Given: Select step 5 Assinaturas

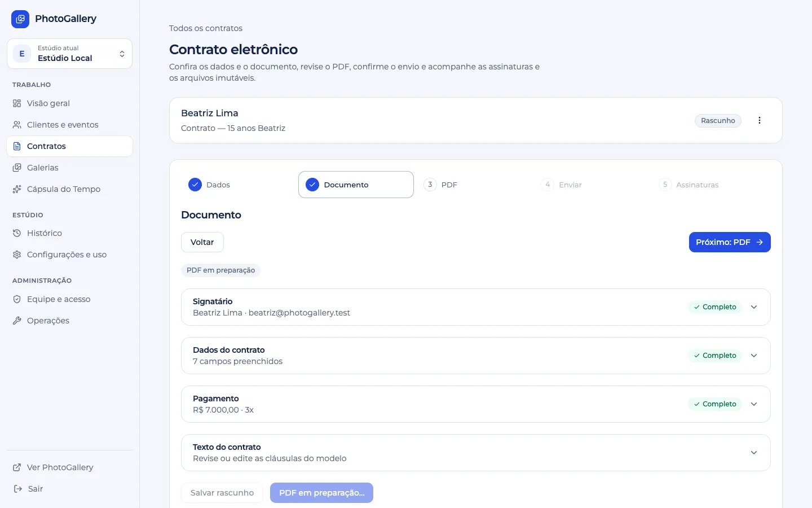Looking at the screenshot, I should (709, 185).
